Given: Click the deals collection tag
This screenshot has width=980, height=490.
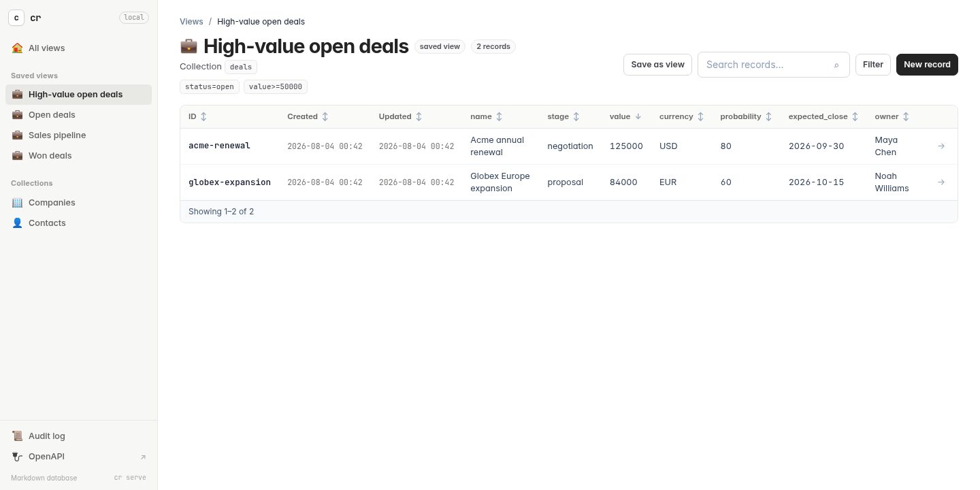Looking at the screenshot, I should click(241, 67).
